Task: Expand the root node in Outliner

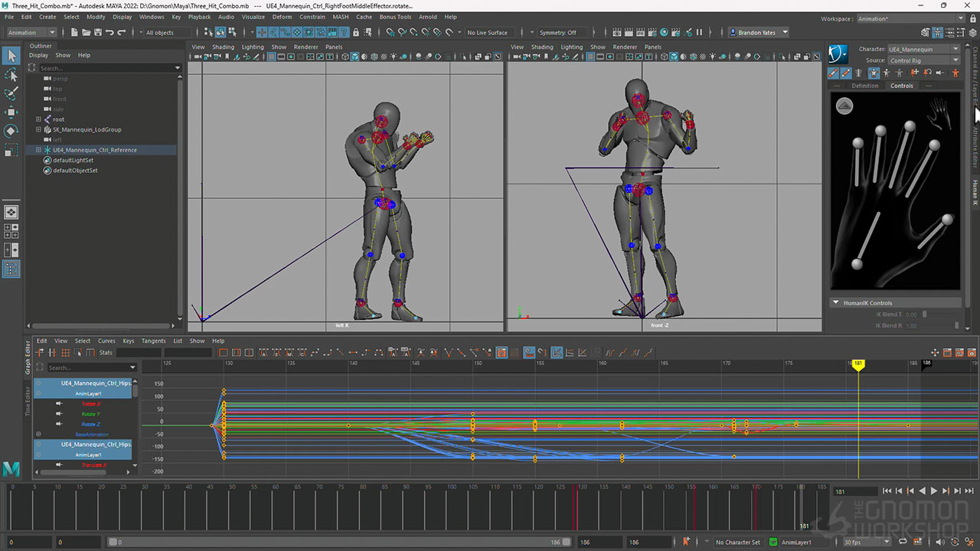Action: 38,119
